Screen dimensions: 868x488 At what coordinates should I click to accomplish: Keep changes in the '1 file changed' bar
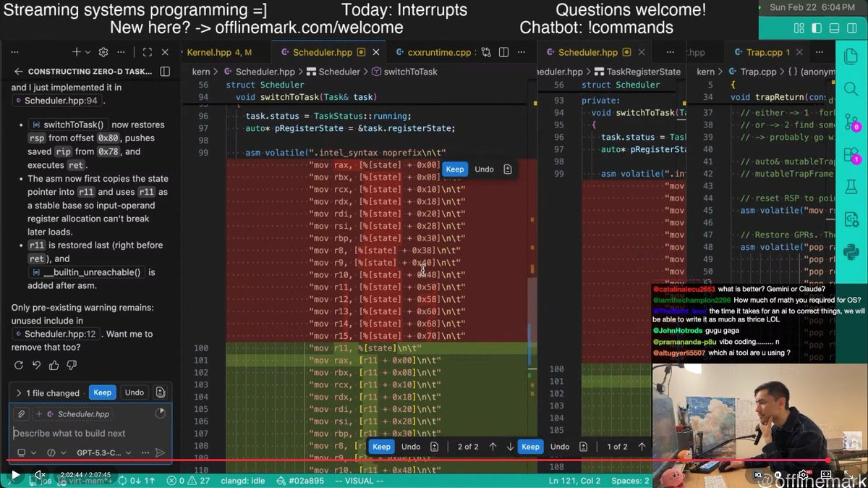coord(103,392)
